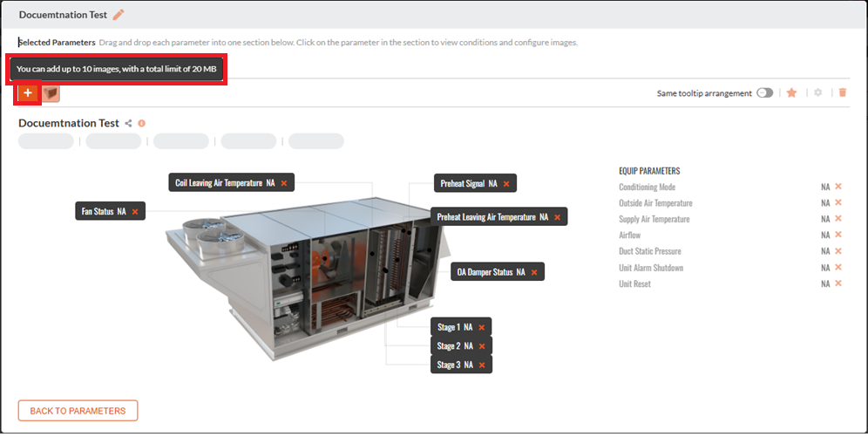Remove Unit Reset from Equip Parameters

838,283
